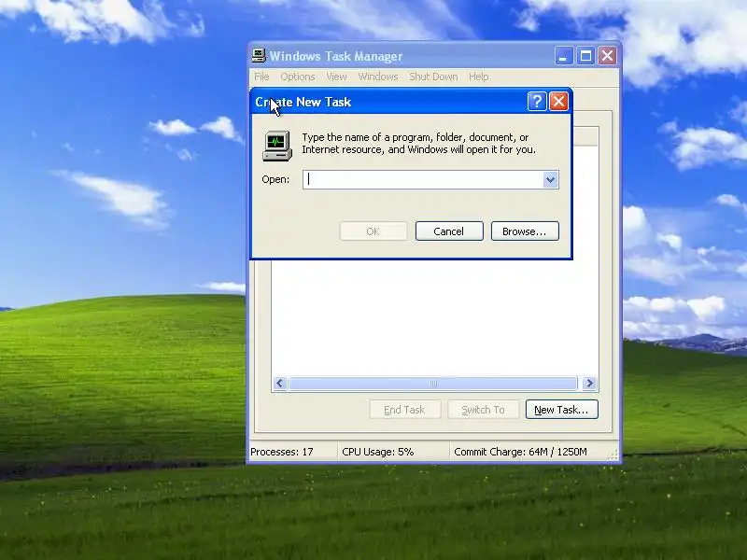Focus the Open text input field
The height and width of the screenshot is (560, 747).
[x=423, y=179]
